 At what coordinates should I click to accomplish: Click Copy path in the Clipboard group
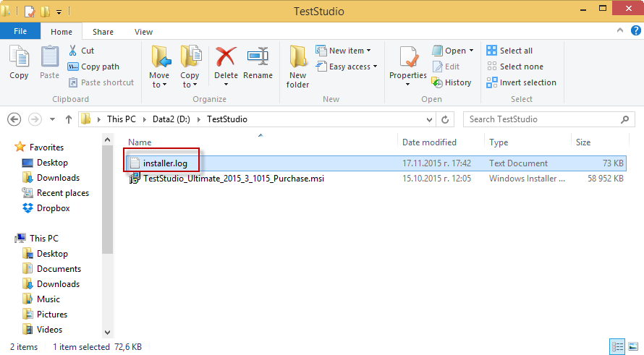point(93,67)
